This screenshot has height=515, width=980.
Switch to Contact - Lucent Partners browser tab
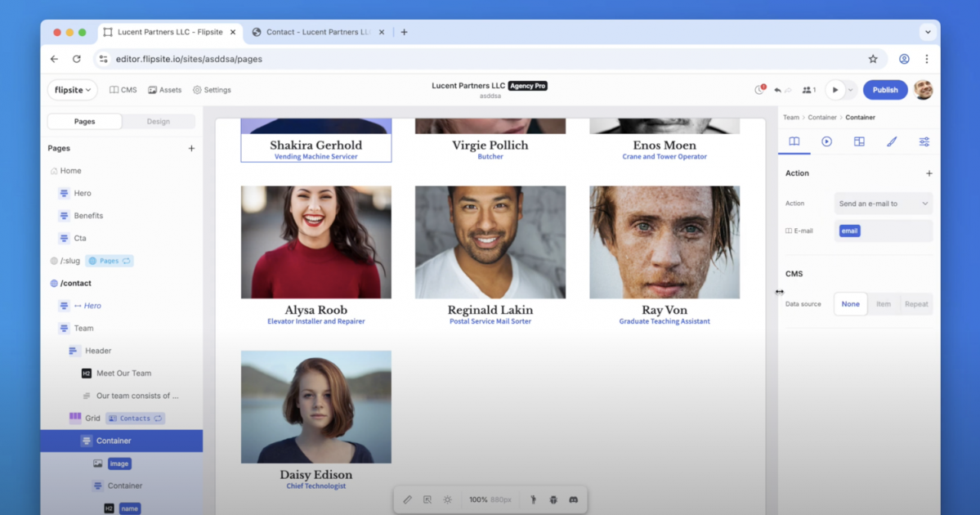click(317, 32)
